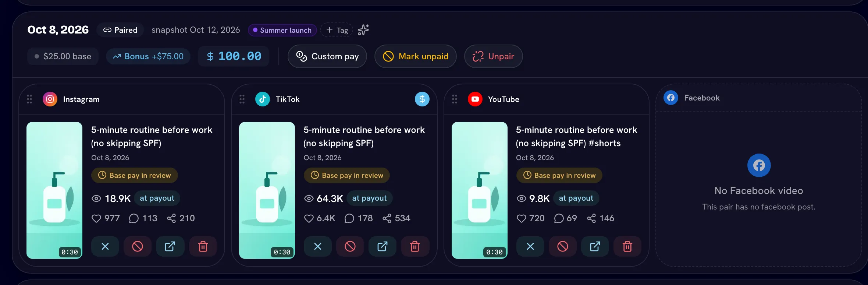Screen dimensions: 868x285
Task: Click 'snapshot Oct 12, 2026' text
Action: coord(196,30)
